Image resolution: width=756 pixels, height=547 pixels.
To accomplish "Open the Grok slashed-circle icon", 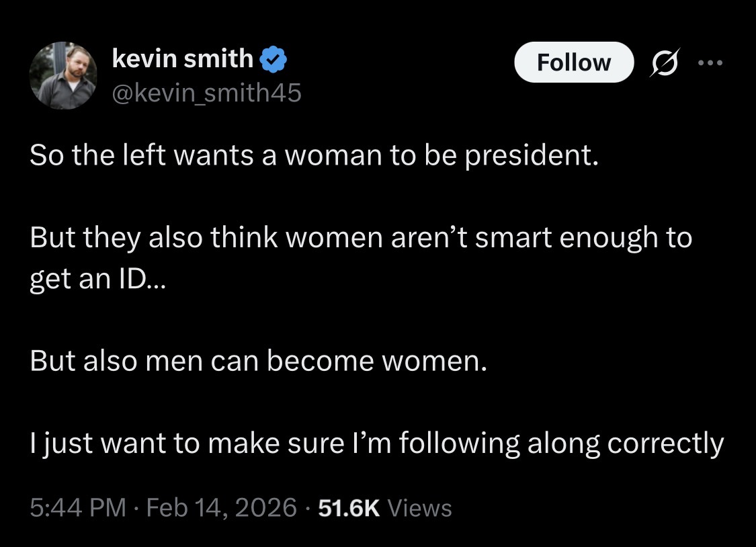I will 663,62.
